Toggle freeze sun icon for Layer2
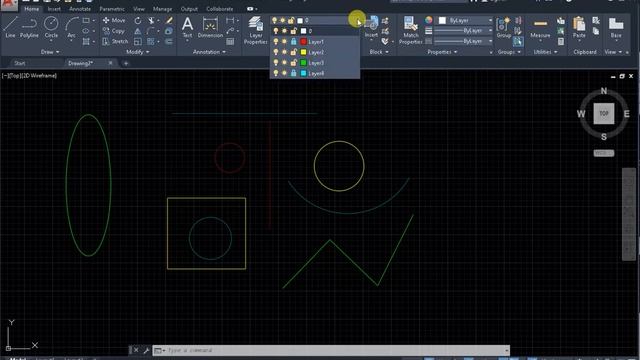Image resolution: width=640 pixels, height=360 pixels. [284, 52]
